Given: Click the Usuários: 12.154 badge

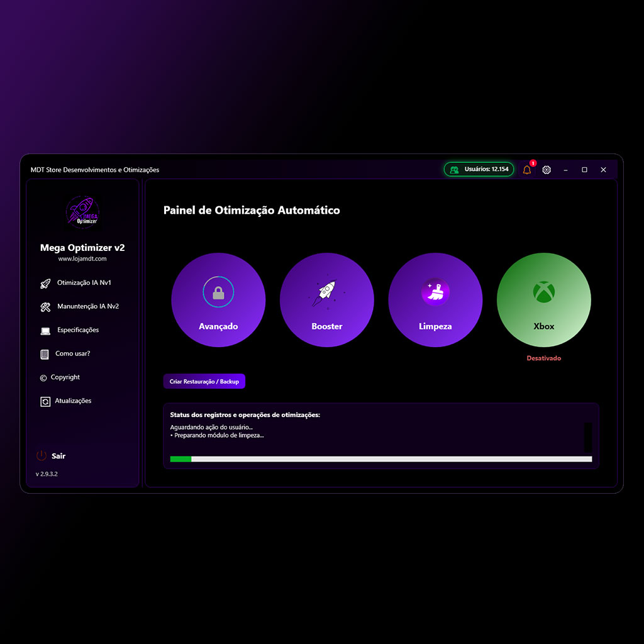Looking at the screenshot, I should click(x=479, y=169).
